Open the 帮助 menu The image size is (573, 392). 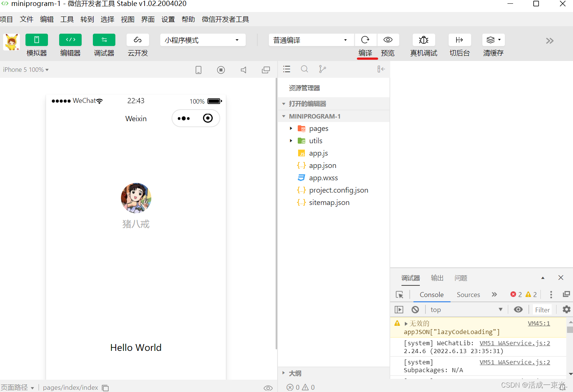(x=188, y=19)
